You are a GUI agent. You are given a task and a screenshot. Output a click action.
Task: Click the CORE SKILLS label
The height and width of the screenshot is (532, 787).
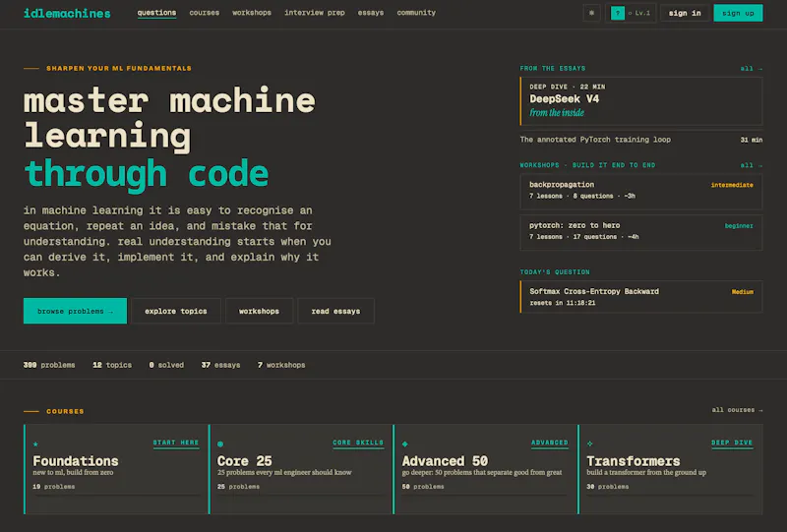358,443
